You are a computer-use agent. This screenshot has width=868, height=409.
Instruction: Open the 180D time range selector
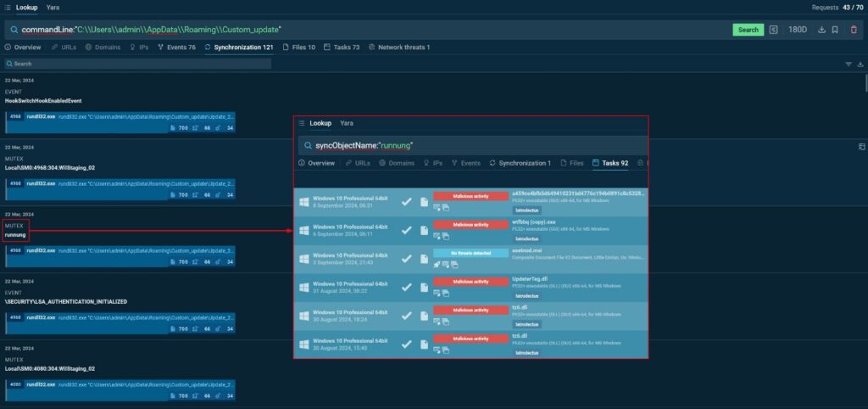(x=798, y=30)
